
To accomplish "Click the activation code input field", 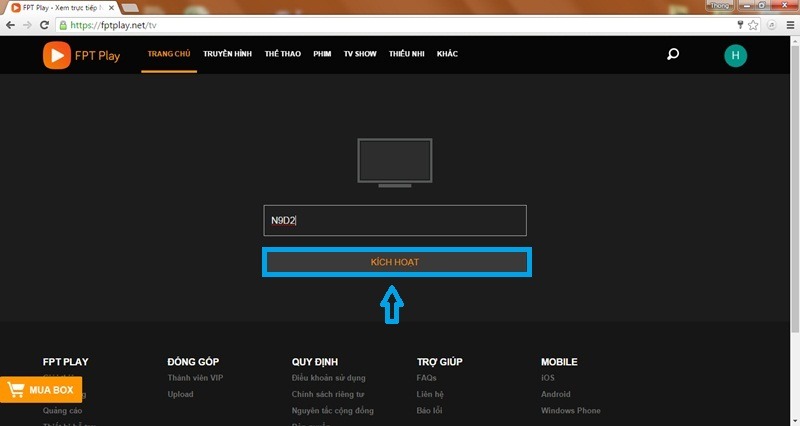I will coord(395,220).
